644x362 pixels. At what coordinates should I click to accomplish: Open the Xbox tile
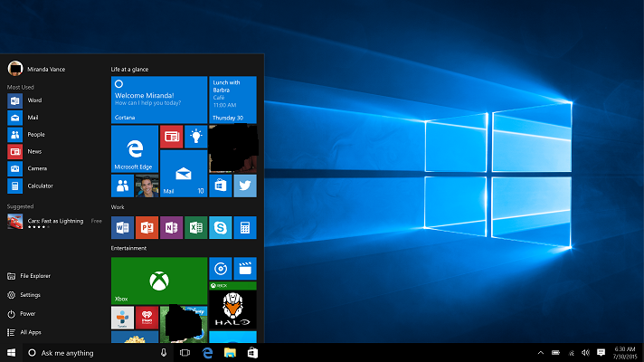pos(158,281)
